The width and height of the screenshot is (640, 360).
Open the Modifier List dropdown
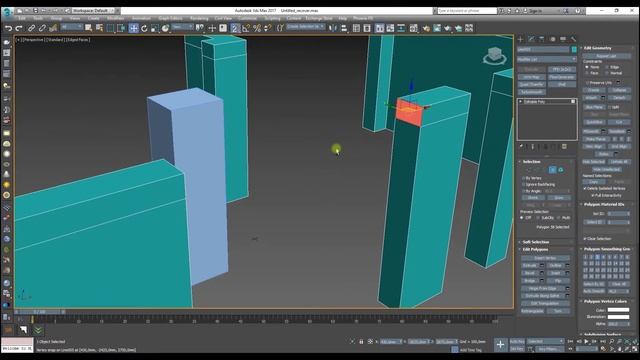547,60
